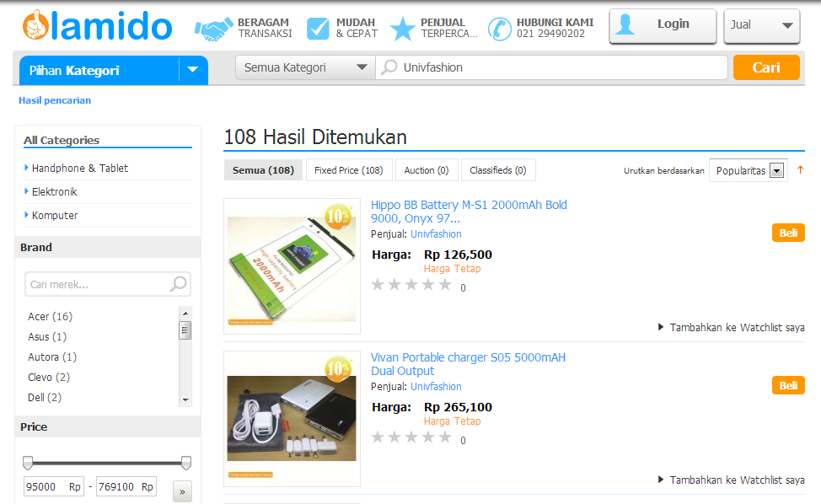Viewport: 821px width, 504px height.
Task: Switch to Classifieds (0) tab
Action: coord(498,170)
